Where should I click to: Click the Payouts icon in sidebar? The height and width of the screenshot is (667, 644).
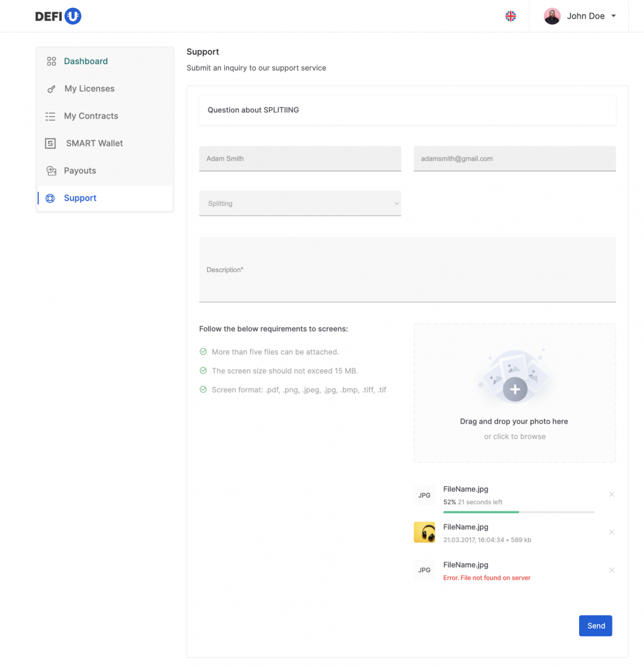51,170
